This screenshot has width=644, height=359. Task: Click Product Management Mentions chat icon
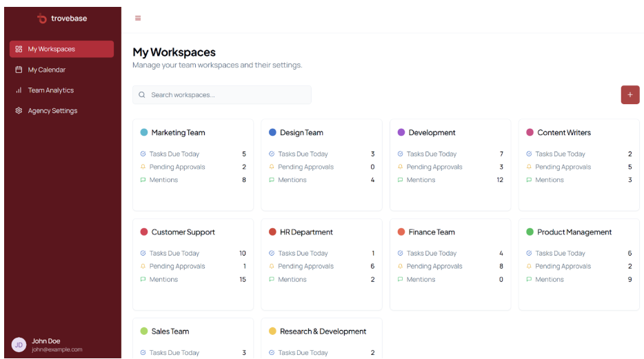click(529, 279)
